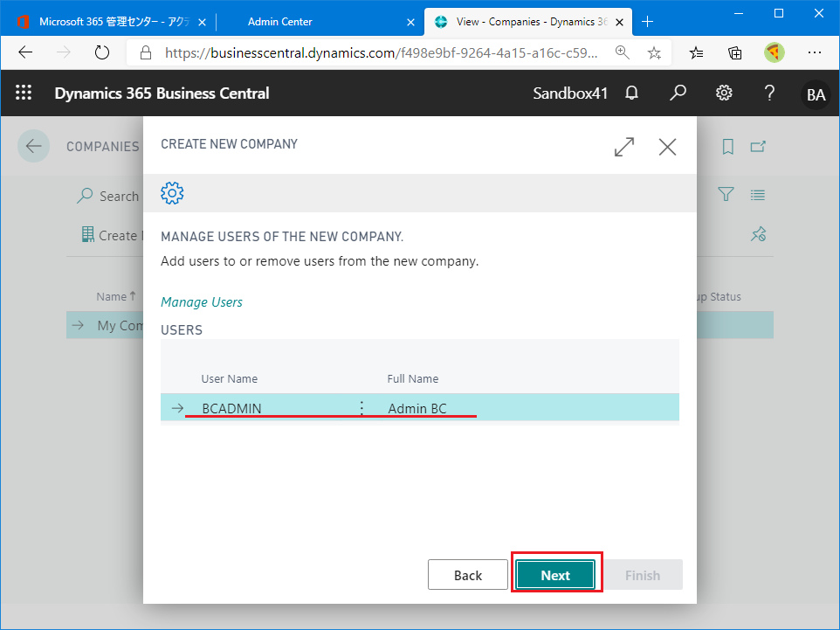
Task: Add this page to favorites star
Action: pos(654,52)
